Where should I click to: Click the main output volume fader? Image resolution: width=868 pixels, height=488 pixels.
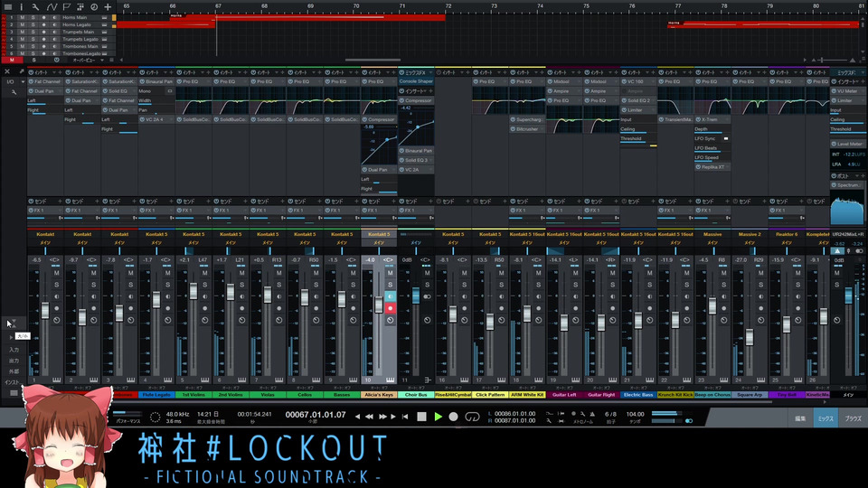(x=848, y=295)
